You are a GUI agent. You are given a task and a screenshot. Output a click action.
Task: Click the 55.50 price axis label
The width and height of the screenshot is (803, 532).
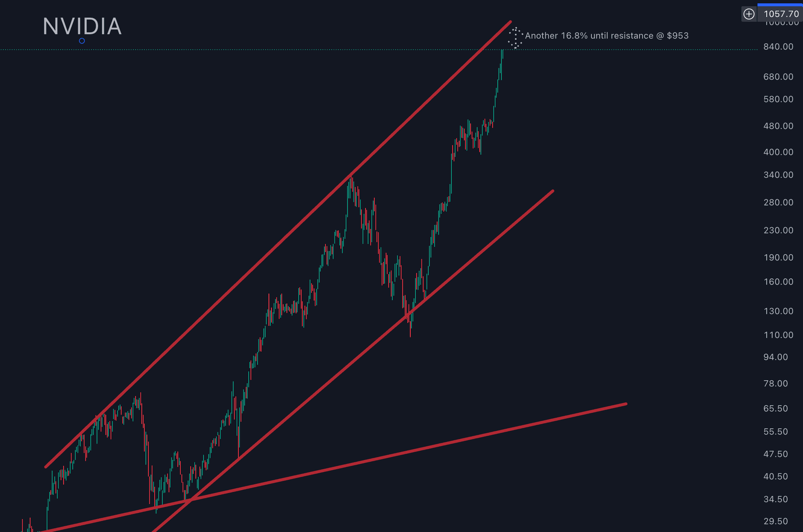click(776, 432)
